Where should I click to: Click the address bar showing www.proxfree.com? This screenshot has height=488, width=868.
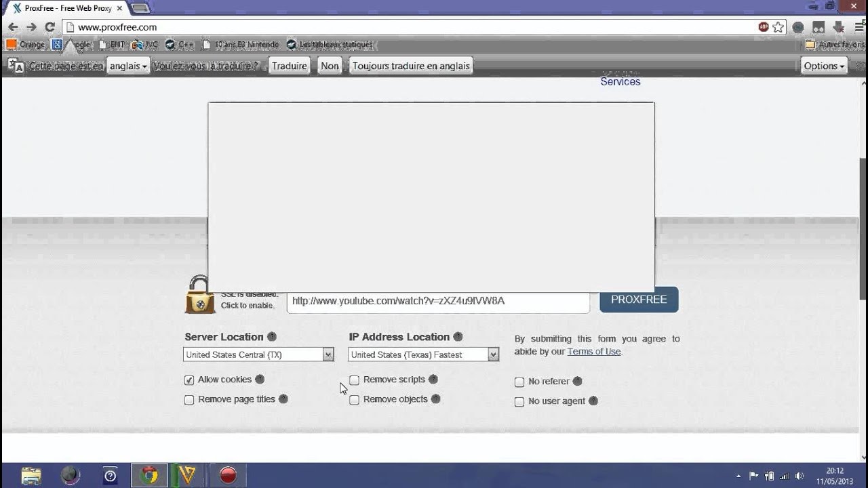coord(410,27)
